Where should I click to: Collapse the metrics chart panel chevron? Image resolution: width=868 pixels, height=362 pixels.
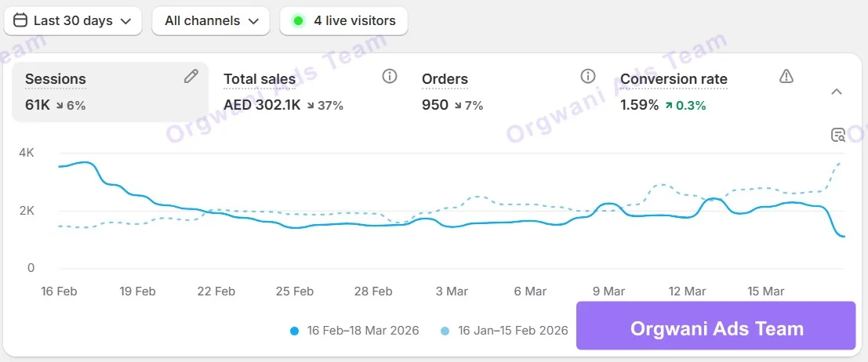[837, 92]
